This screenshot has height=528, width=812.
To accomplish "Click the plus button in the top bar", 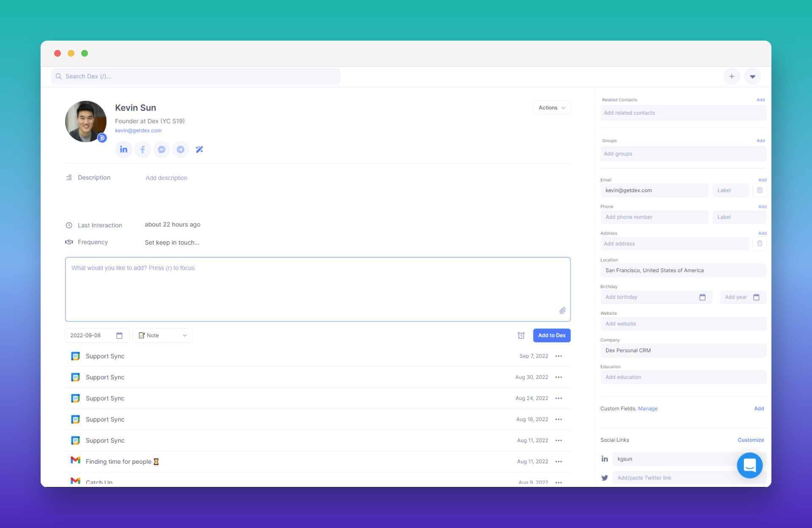I will coord(732,77).
